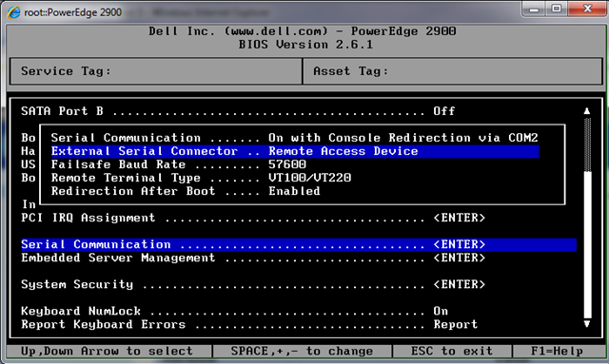Click the 'Up,Down Arrow to select' hint

point(107,351)
